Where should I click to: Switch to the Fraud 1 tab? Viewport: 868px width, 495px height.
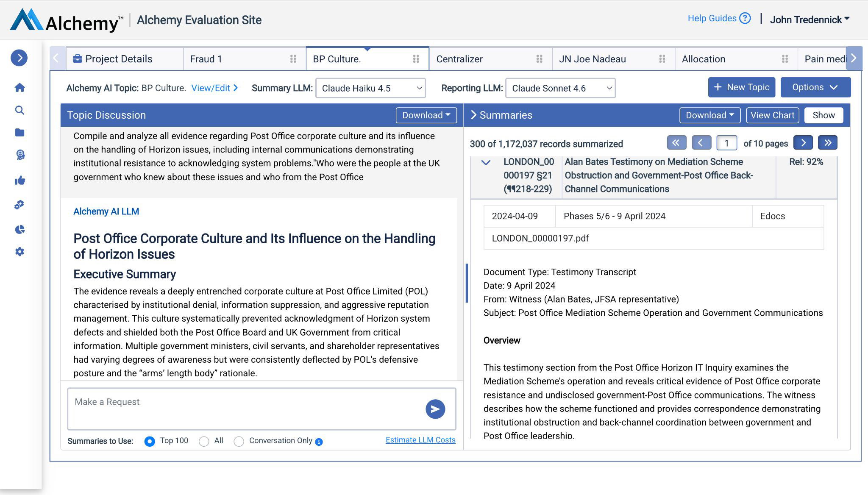tap(206, 59)
